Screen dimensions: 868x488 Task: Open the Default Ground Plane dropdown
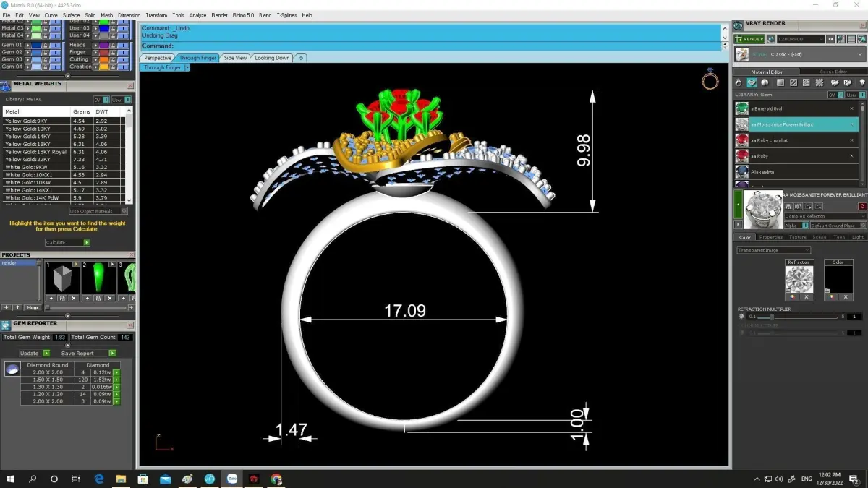point(838,226)
